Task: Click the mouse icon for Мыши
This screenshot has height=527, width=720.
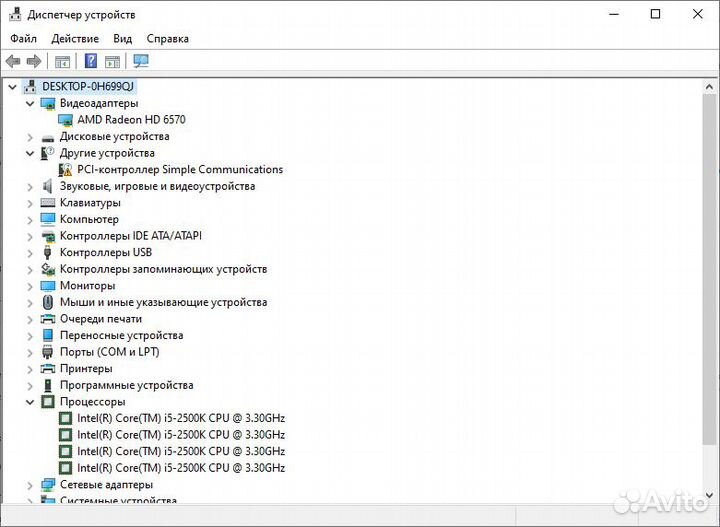Action: [48, 302]
